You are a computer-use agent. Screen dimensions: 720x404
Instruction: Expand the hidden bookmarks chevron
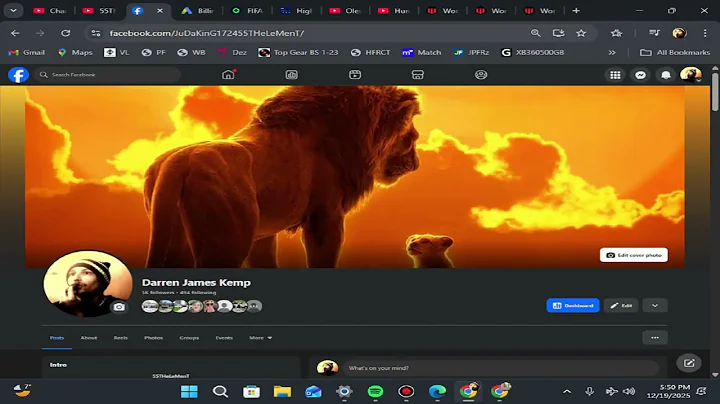click(612, 52)
